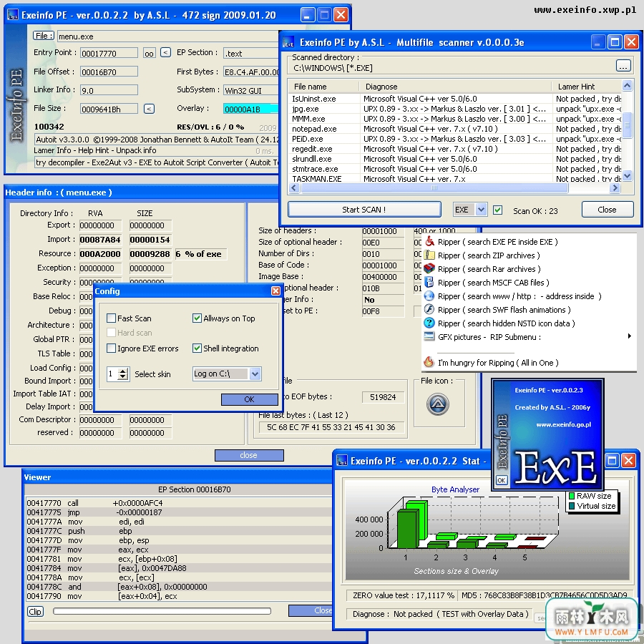644x644 pixels.
Task: Click the hidden NSTD icon data question mark icon
Action: (x=429, y=323)
